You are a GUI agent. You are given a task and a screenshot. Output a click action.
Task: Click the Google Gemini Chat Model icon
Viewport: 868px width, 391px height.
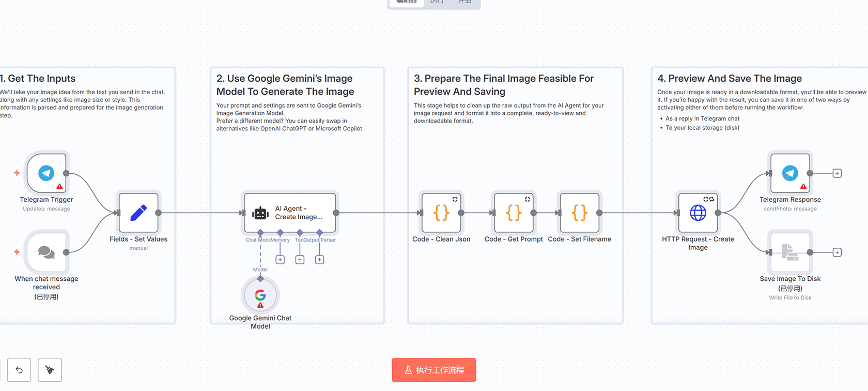[x=260, y=295]
